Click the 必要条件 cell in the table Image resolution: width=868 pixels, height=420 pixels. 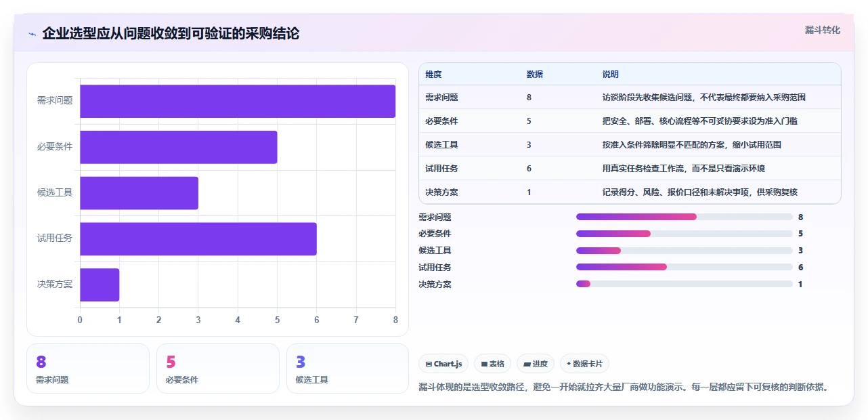(441, 121)
